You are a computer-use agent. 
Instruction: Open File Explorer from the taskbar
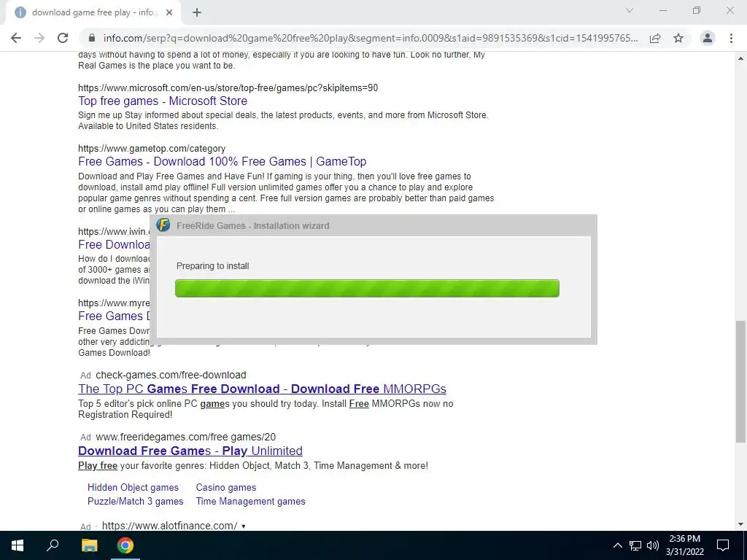pos(89,545)
